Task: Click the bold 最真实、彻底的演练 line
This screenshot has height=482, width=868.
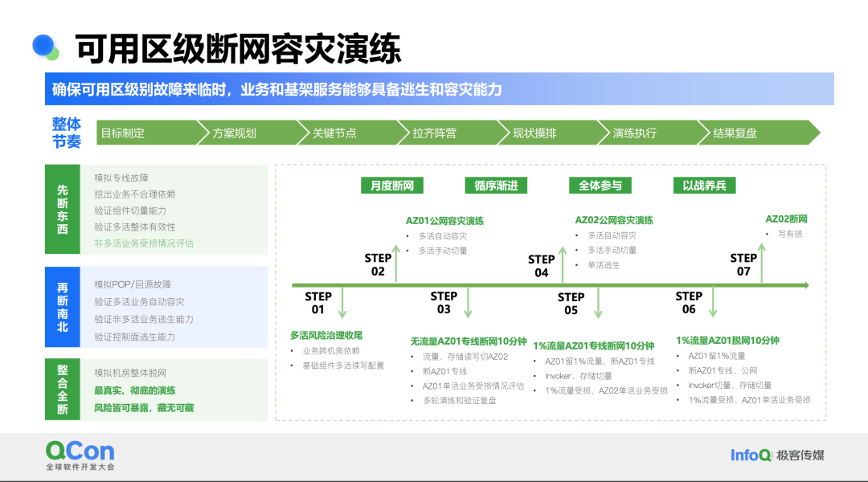Action: click(134, 390)
